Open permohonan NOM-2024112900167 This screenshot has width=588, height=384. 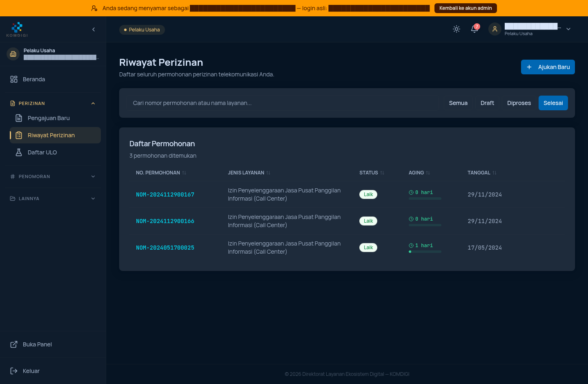[165, 195]
